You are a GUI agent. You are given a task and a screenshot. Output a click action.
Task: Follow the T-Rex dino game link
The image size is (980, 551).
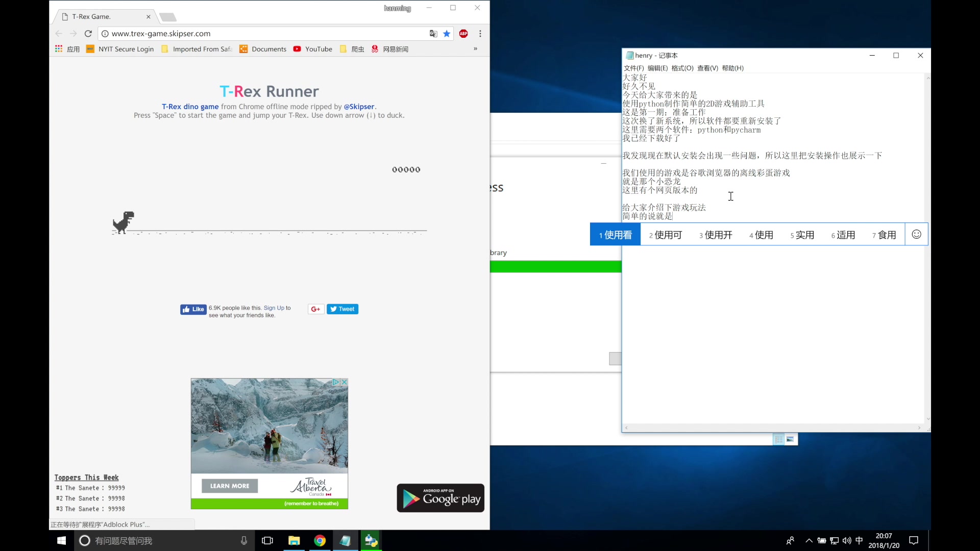click(190, 107)
